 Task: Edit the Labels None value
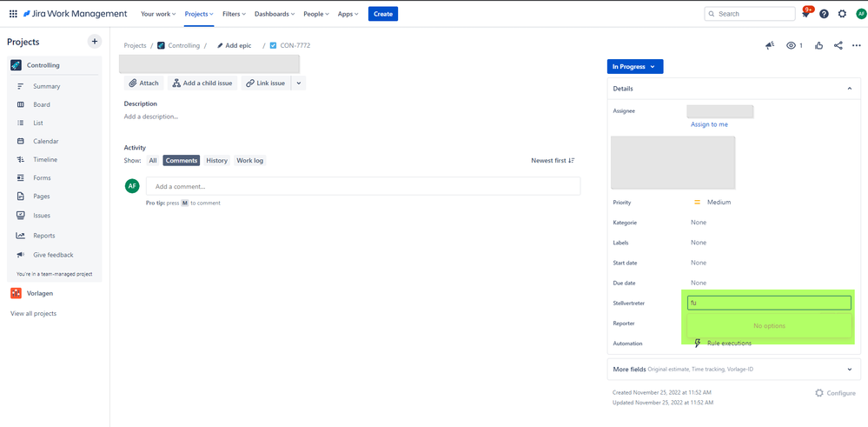point(699,243)
